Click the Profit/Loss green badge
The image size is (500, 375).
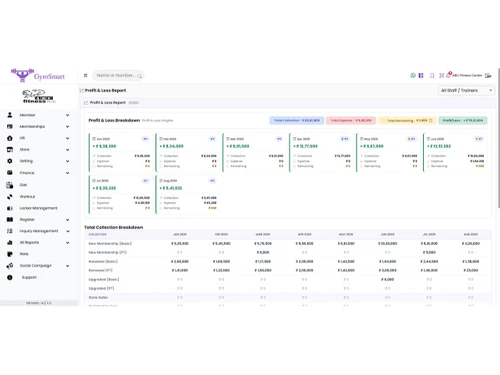click(x=463, y=120)
